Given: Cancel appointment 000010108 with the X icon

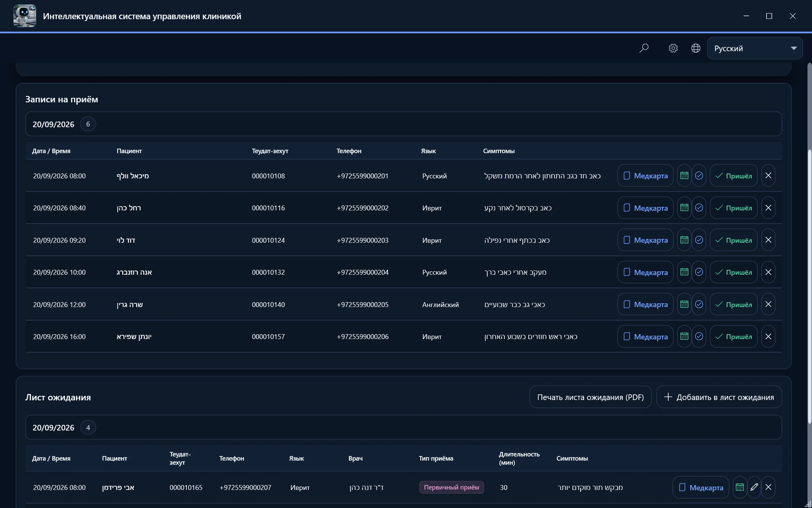Looking at the screenshot, I should point(768,175).
